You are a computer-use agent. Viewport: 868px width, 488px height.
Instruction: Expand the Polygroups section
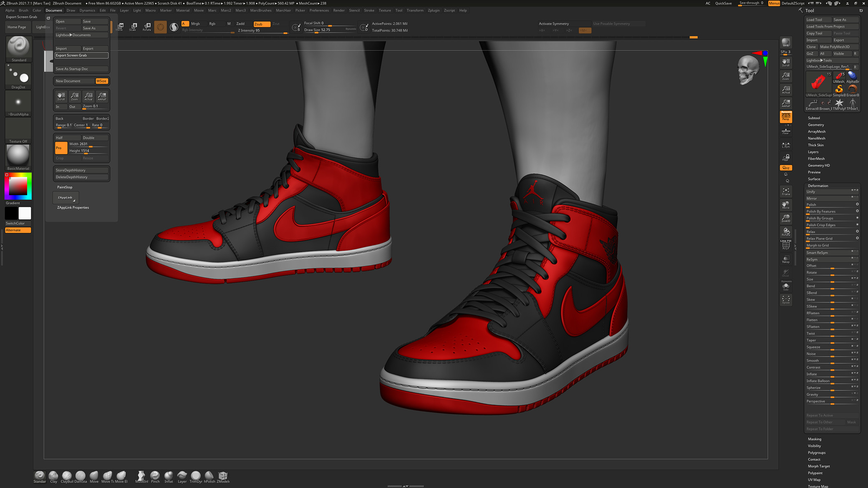817,453
